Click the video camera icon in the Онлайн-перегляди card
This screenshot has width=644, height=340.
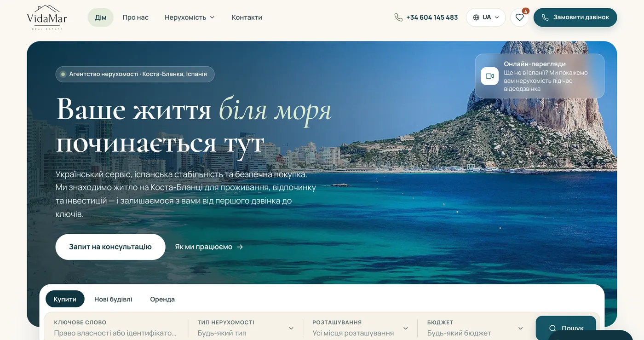pos(489,76)
